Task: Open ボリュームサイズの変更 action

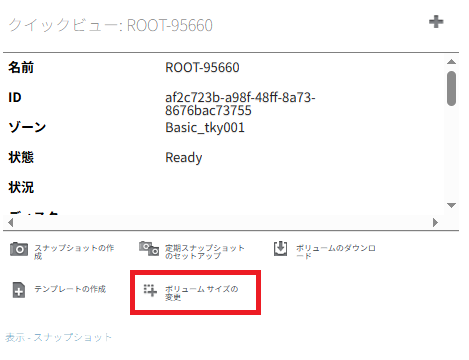Action: [201, 293]
